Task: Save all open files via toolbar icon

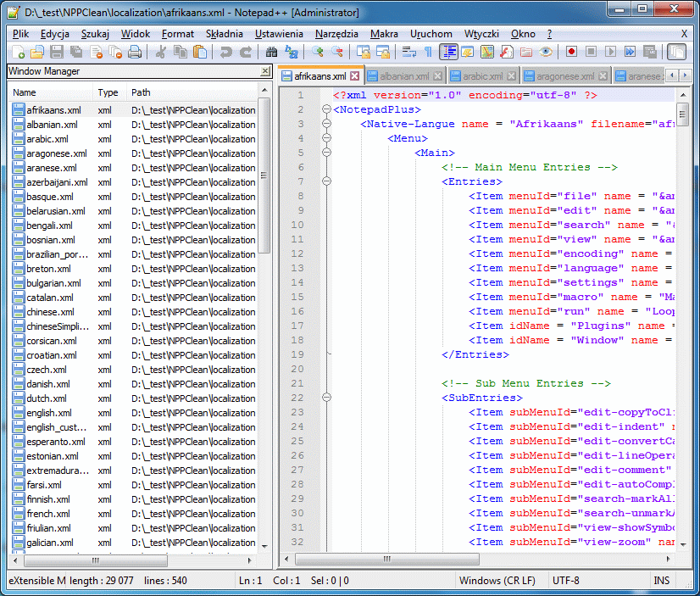Action: (75, 53)
